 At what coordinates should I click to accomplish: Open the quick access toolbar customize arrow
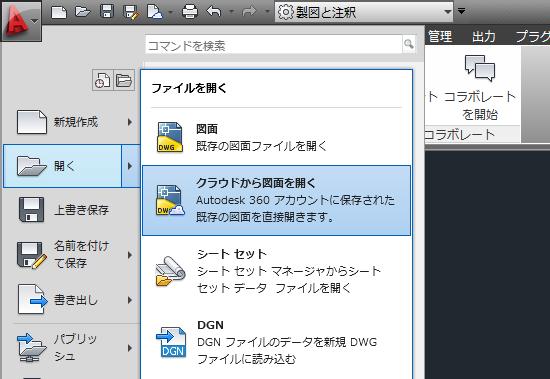[462, 11]
